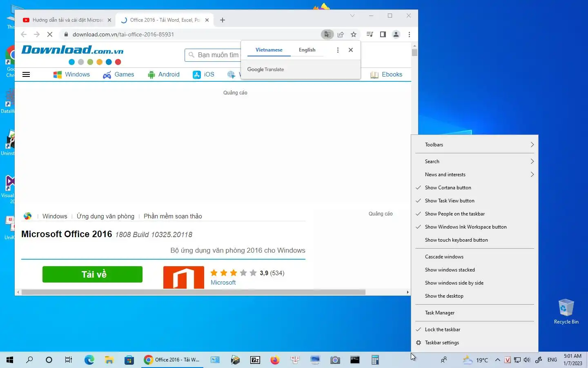Toggle Show People on the taskbar

point(474,214)
